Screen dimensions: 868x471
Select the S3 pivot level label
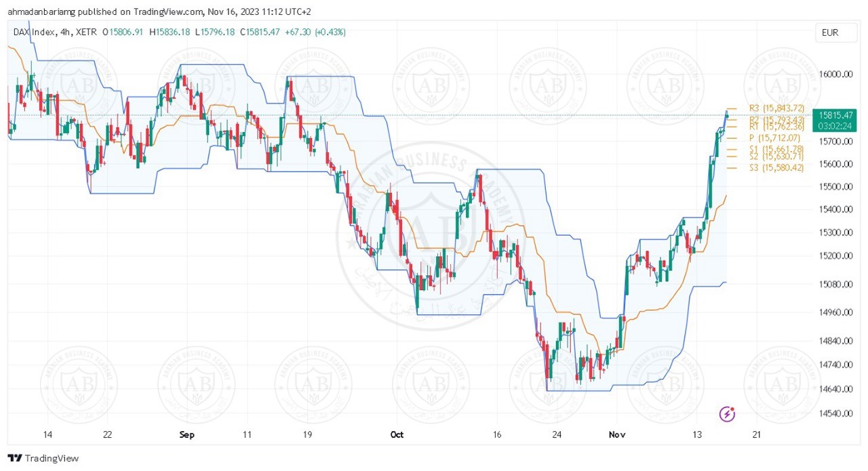point(776,167)
